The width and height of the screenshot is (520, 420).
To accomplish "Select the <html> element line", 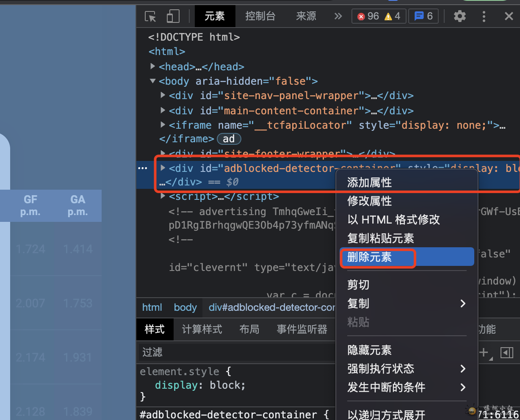I will click(167, 52).
